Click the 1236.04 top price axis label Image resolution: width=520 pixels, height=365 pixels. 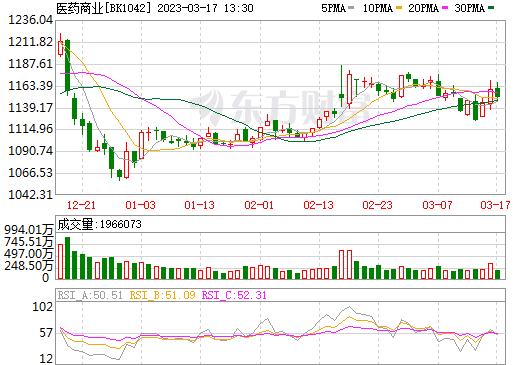coord(30,20)
